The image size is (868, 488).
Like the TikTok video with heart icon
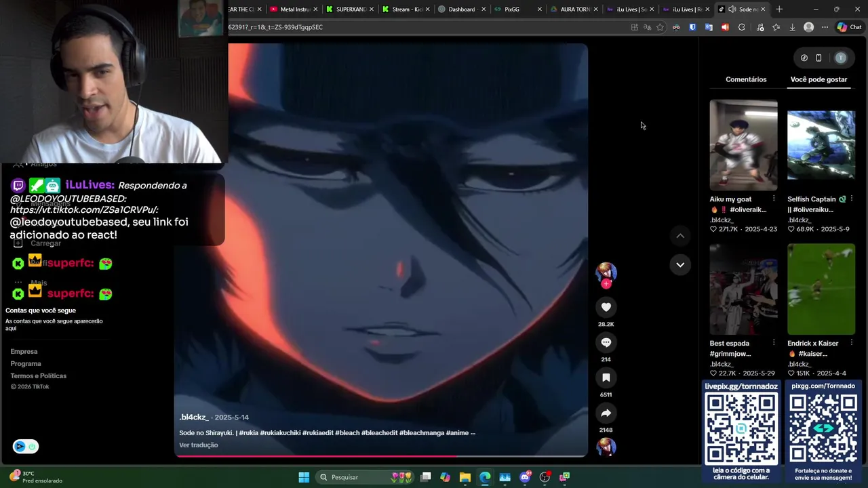606,307
